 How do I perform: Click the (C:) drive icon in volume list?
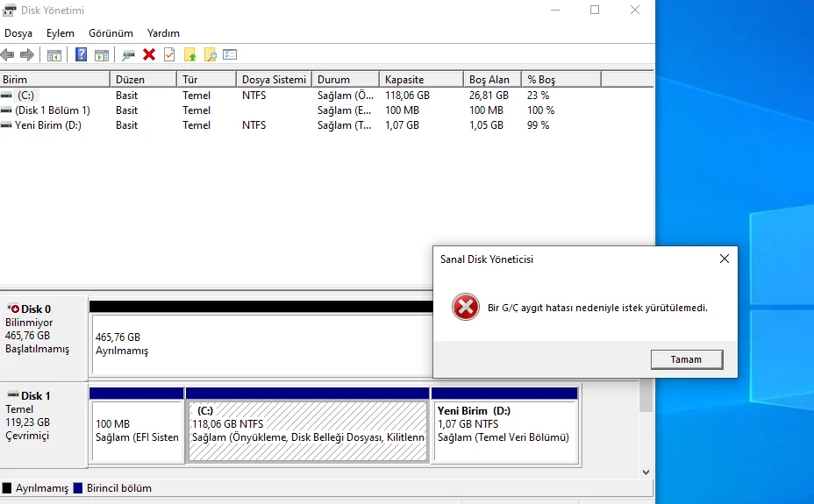6,96
